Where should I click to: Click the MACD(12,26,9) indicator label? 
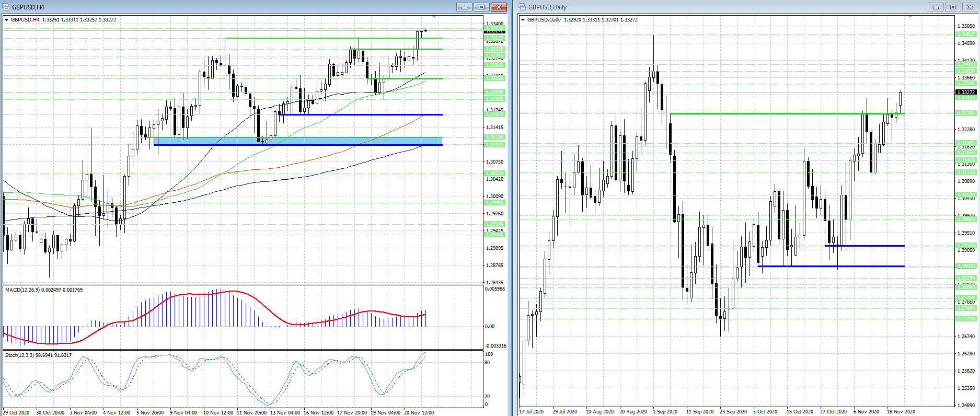point(44,290)
